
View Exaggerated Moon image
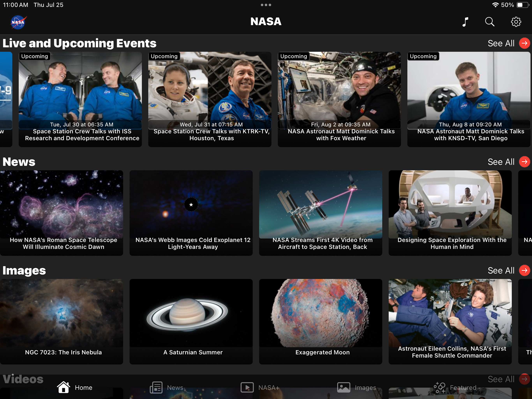320,321
